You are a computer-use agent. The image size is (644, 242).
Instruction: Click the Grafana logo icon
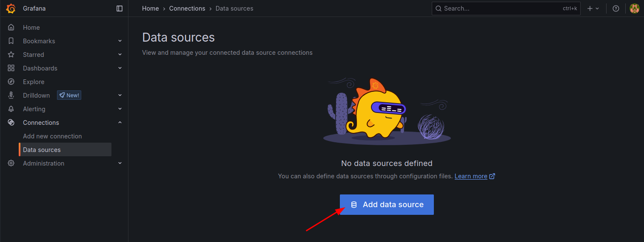(11, 8)
